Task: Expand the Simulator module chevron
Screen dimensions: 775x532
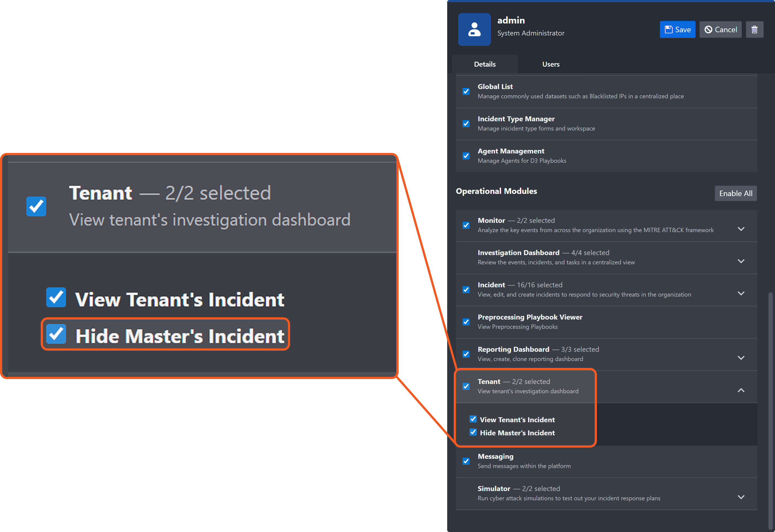Action: (741, 497)
